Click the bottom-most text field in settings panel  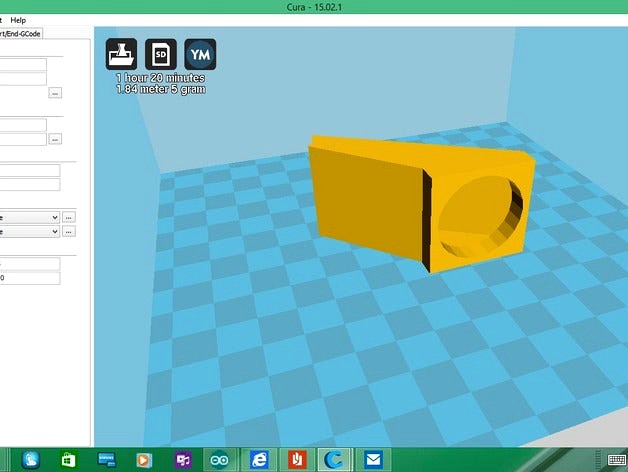(x=28, y=277)
